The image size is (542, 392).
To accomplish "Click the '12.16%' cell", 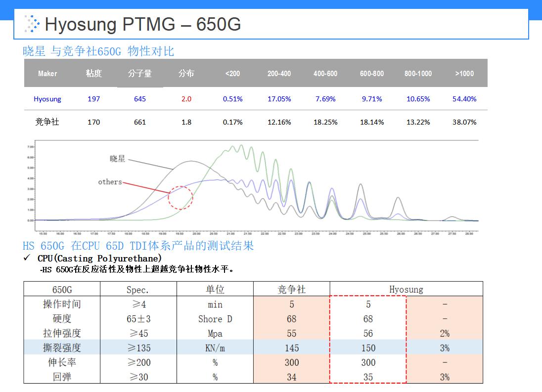I will tap(279, 122).
